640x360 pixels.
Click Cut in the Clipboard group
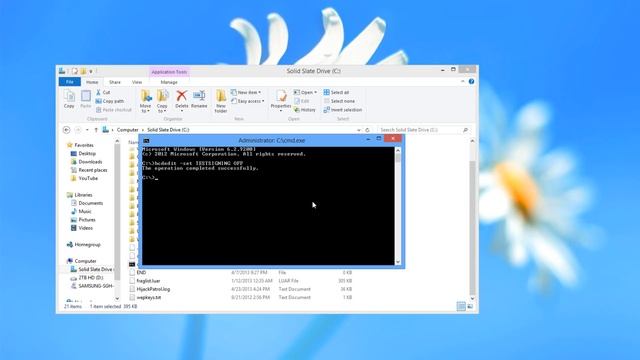click(103, 92)
